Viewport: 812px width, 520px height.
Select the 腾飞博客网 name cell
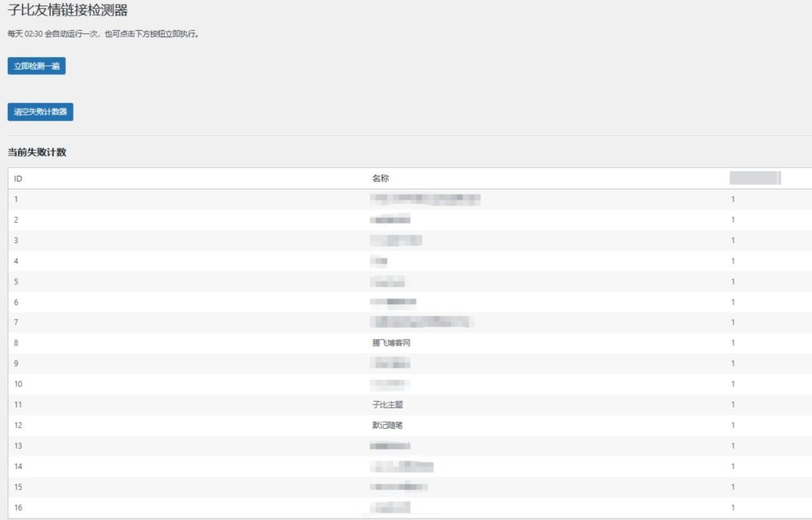coord(391,343)
